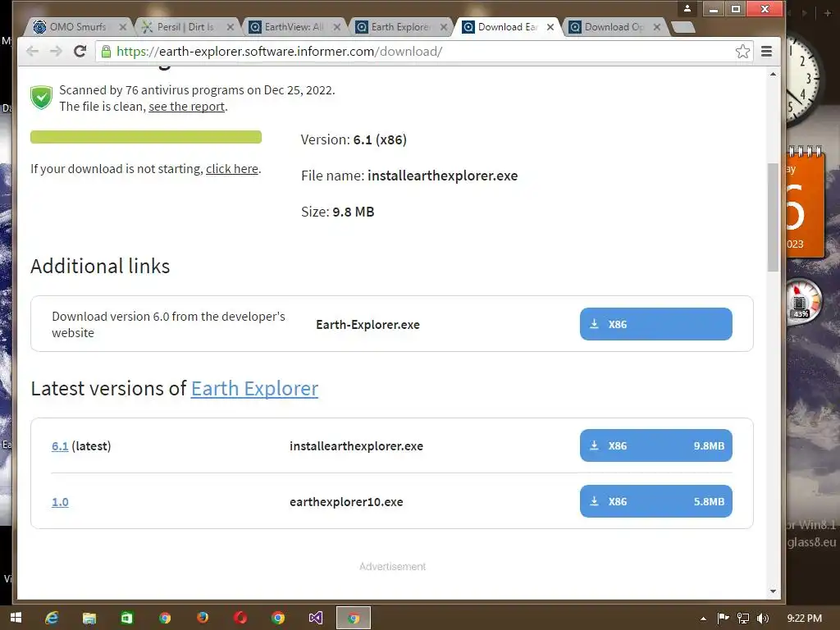Image resolution: width=840 pixels, height=630 pixels.
Task: Click the active Chrome taskbar button
Action: coord(353,618)
